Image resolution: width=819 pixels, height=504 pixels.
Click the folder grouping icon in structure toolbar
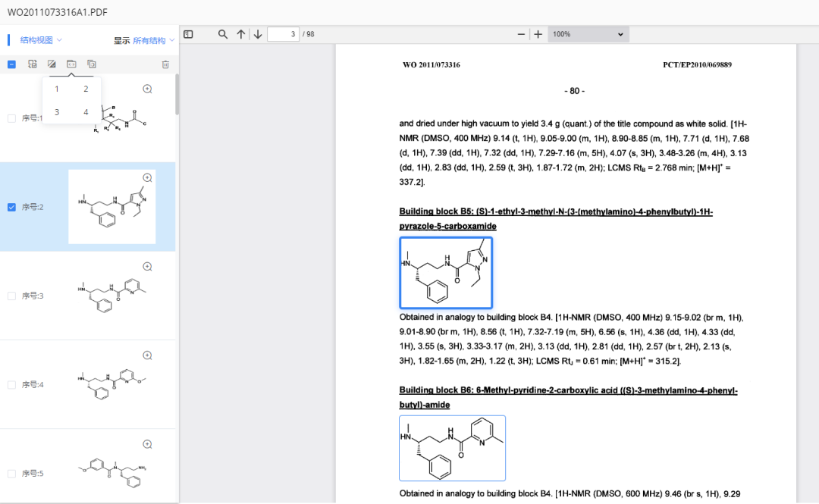click(71, 64)
